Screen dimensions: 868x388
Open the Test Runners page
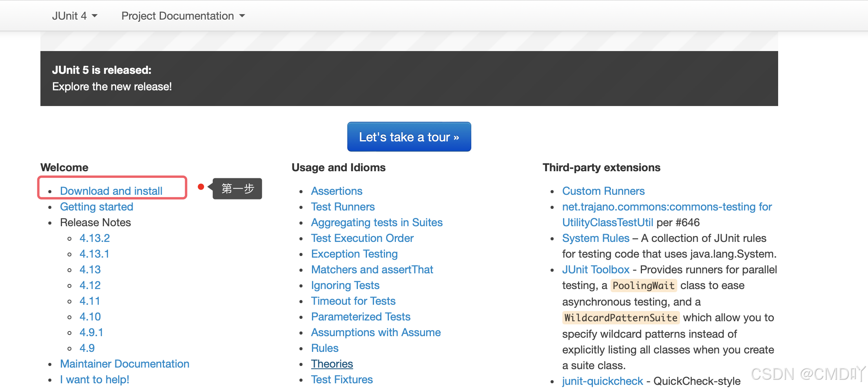click(x=343, y=207)
